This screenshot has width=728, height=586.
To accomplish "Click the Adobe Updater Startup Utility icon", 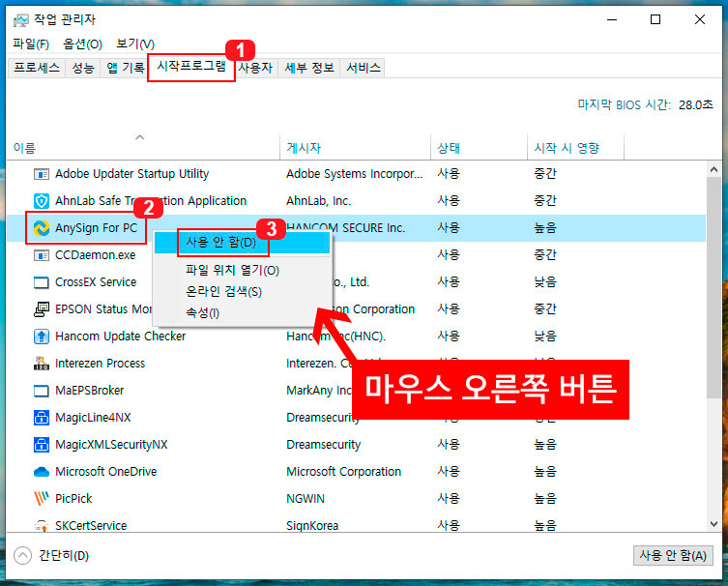I will pyautogui.click(x=42, y=174).
